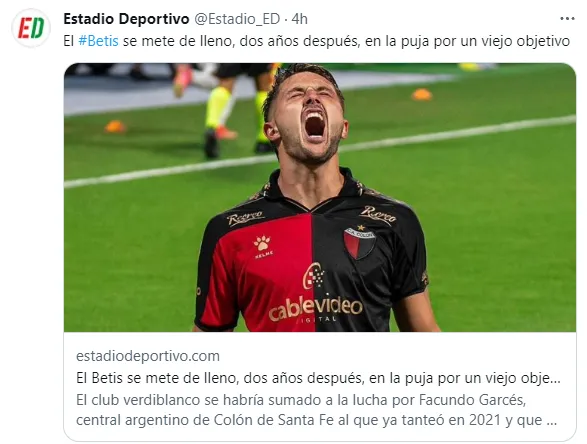Open the @Estadio_ED handle link

237,19
